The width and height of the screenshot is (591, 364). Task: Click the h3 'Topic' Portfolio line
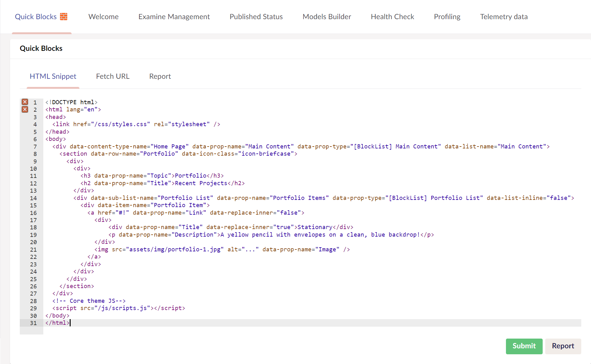(x=152, y=176)
